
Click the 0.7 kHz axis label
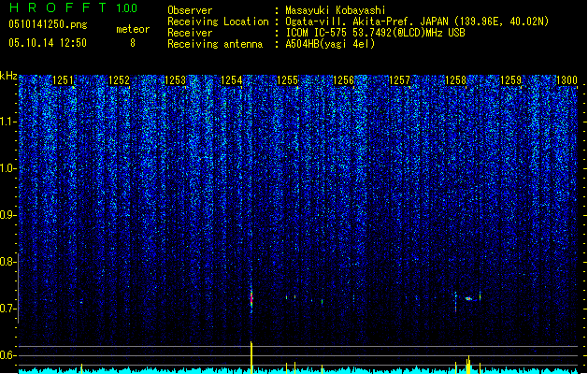(7, 309)
